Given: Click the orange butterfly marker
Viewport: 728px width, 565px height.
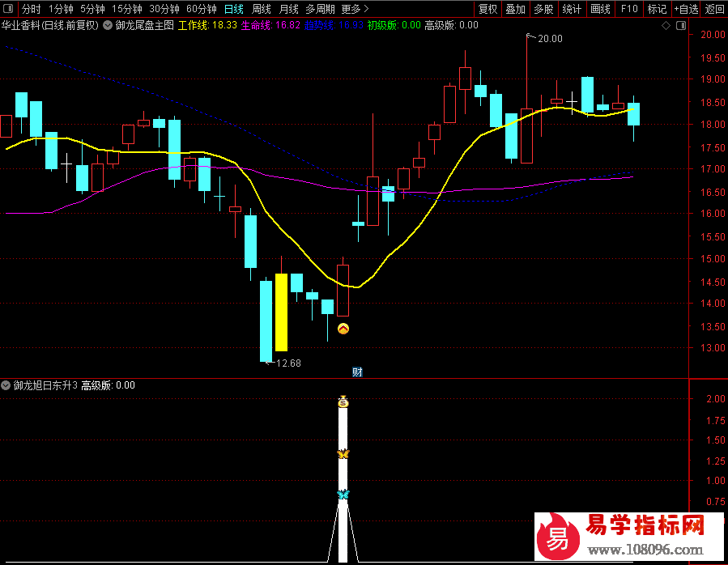Looking at the screenshot, I should coord(343,454).
